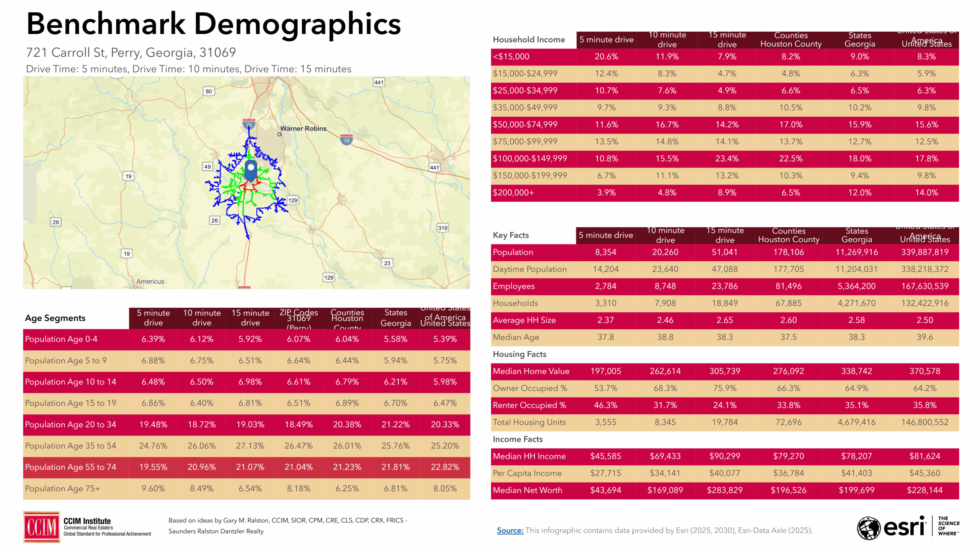
Task: Select the Age Segments table header
Action: 55,318
